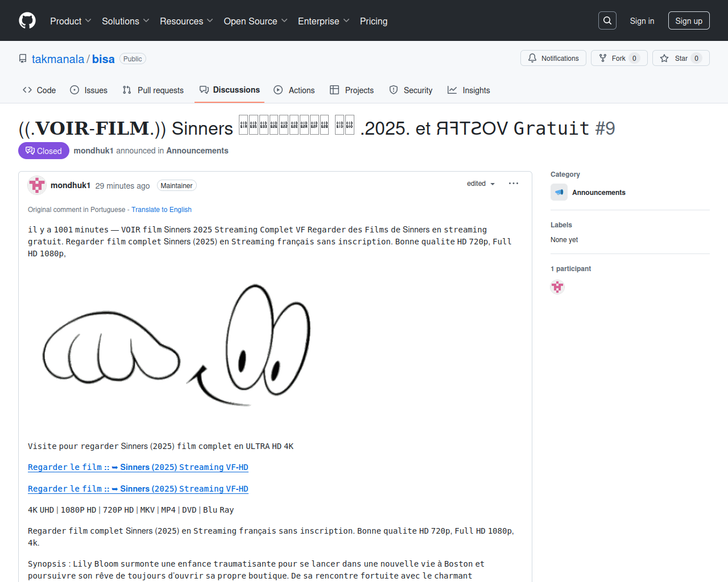Expand the Resources menu
The image size is (728, 582).
click(187, 21)
